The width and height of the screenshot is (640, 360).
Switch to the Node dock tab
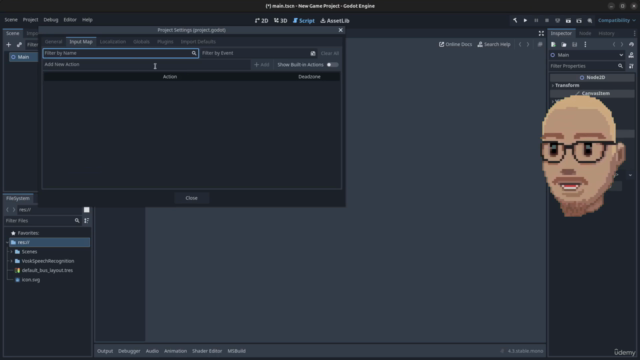point(585,33)
